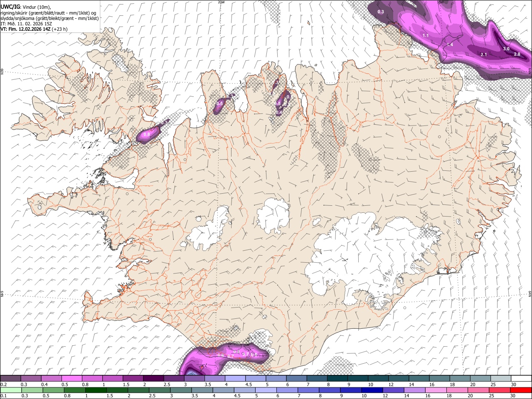The image size is (532, 399).
Task: Click the '0.3' value in northeast snow band
Action: click(381, 12)
